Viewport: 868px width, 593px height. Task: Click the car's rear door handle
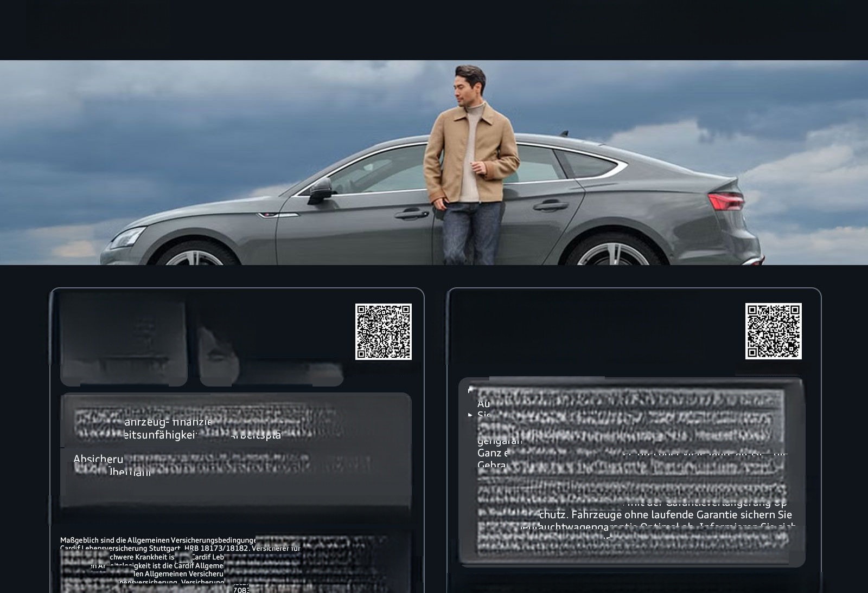pyautogui.click(x=551, y=206)
